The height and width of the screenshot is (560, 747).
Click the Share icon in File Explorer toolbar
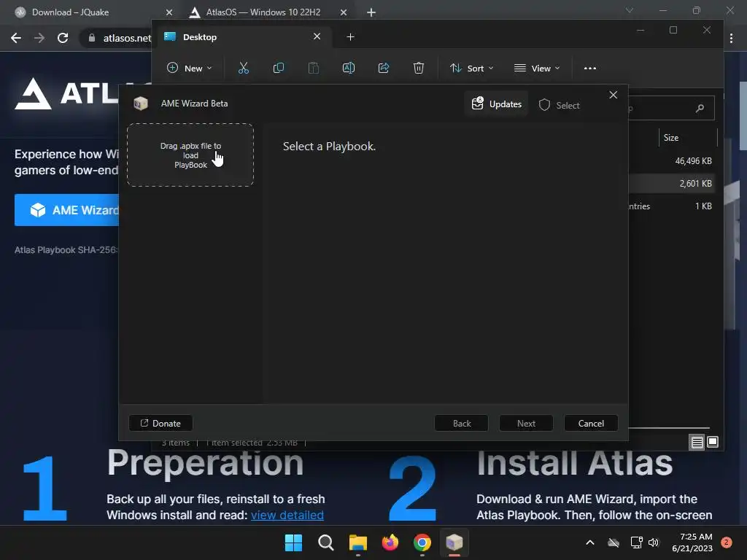[x=384, y=68]
